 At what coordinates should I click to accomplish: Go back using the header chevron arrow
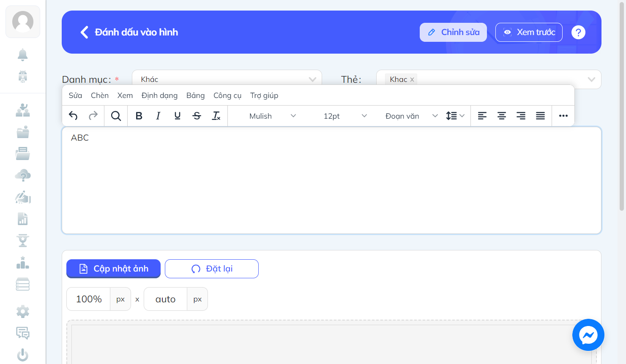tap(84, 32)
